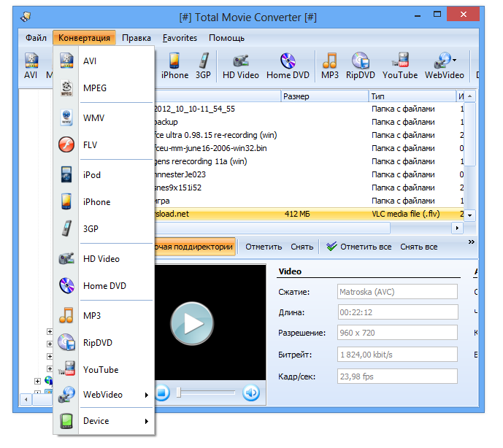Screen dimensions: 503x448
Task: Open the Favorites menu
Action: click(180, 38)
